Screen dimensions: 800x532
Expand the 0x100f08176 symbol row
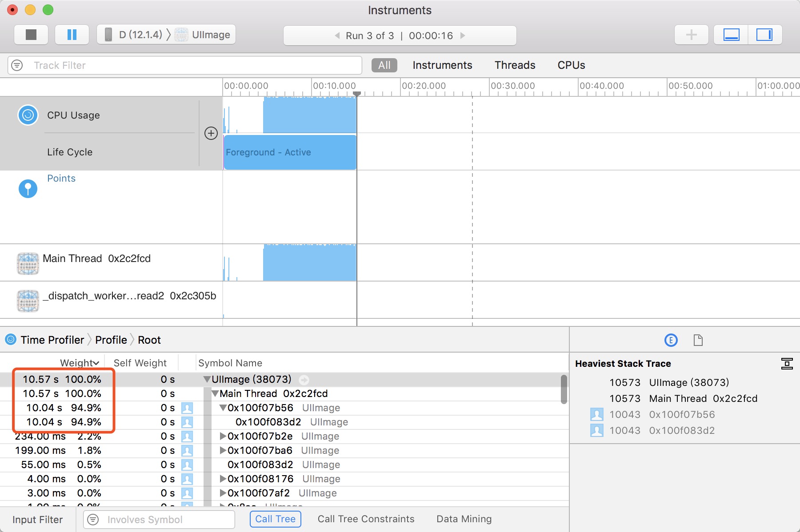pyautogui.click(x=223, y=479)
